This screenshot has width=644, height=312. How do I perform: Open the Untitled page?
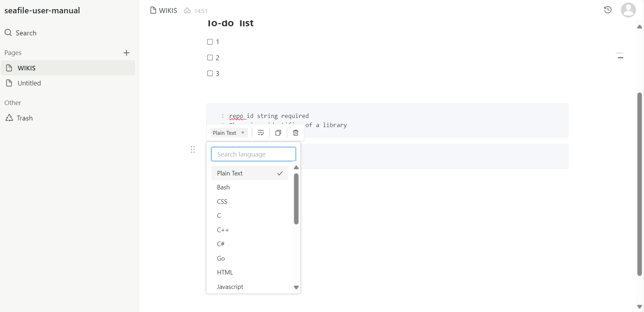[29, 83]
